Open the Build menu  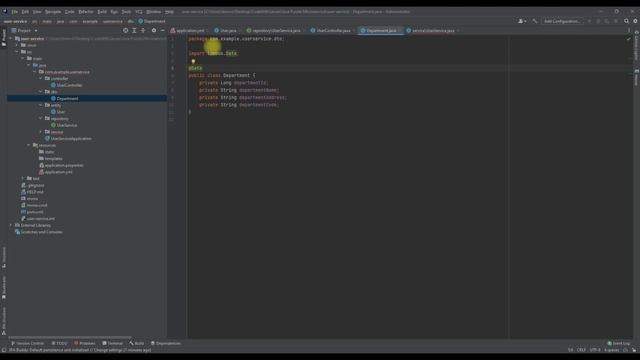(x=102, y=12)
